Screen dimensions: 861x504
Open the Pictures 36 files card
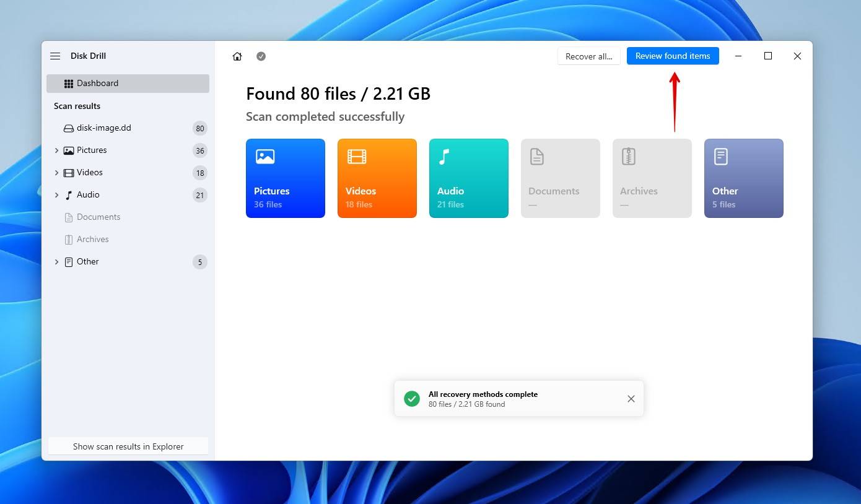[x=286, y=178]
